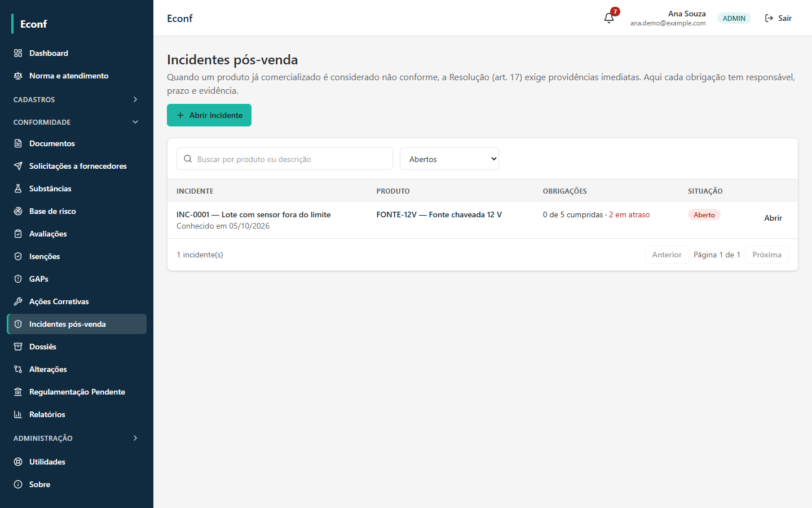Click the scales icon for Norma e atendimento

[18, 76]
